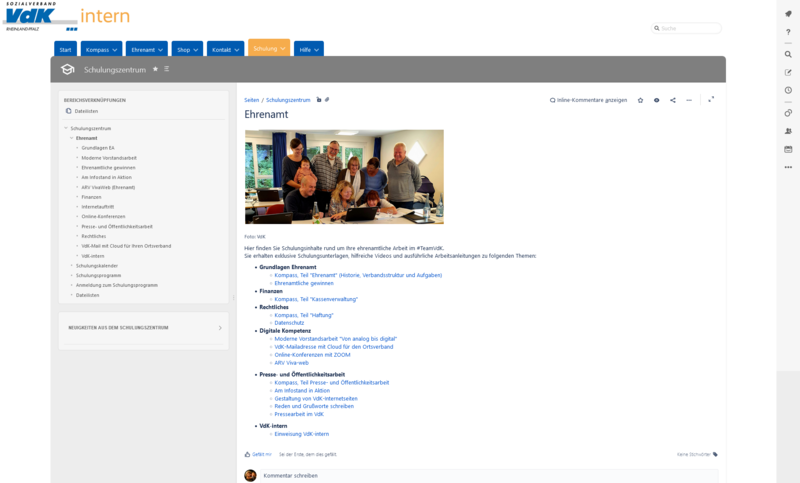Click the pencil create-page icon in sidebar

click(788, 72)
